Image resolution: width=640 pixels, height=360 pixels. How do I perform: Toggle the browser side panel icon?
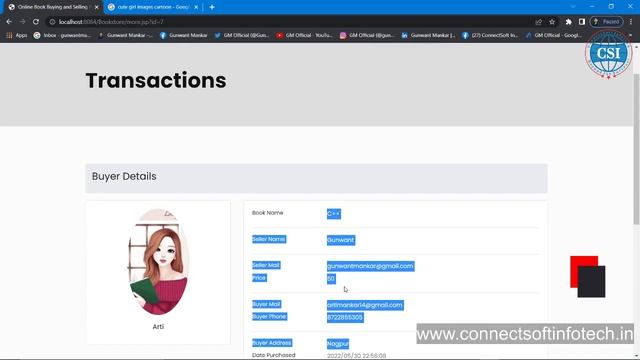click(582, 22)
